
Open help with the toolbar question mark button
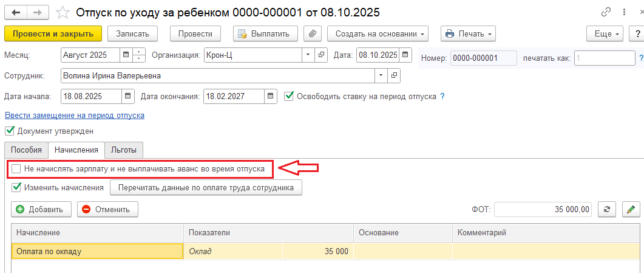pyautogui.click(x=636, y=33)
